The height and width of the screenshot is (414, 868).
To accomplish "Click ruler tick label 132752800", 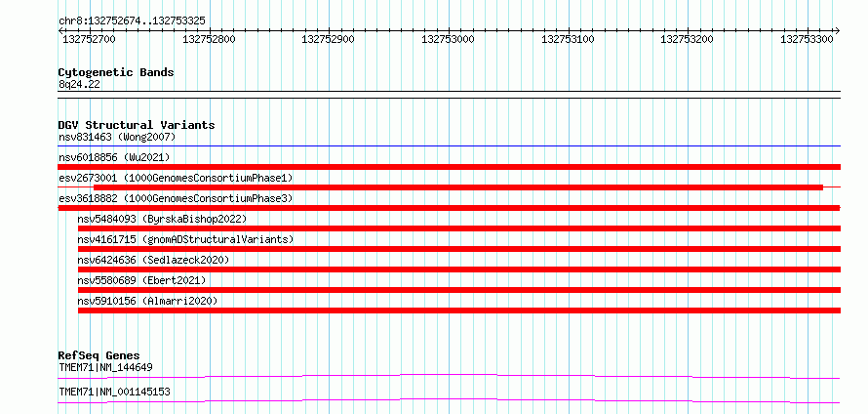I will 209,39.
